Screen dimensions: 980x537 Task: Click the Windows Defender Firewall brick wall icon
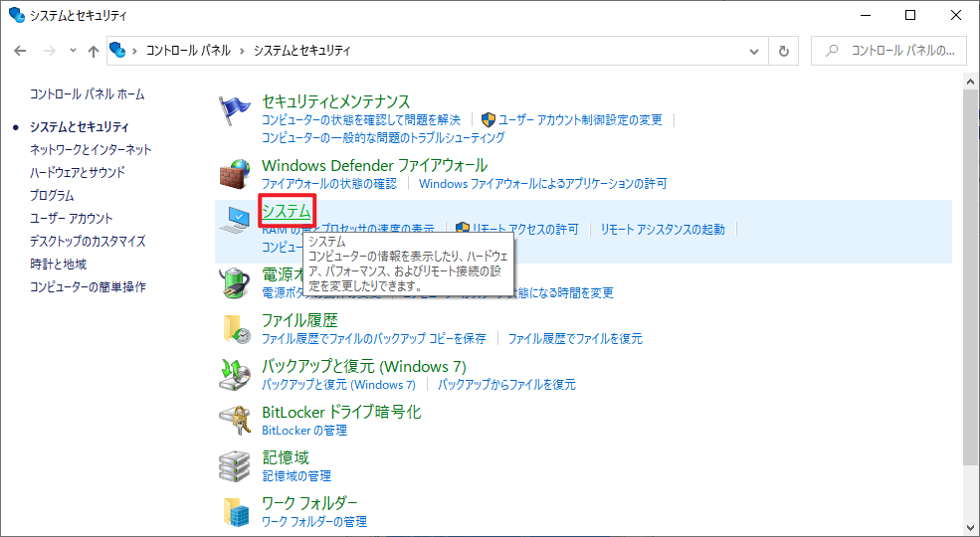pos(235,174)
